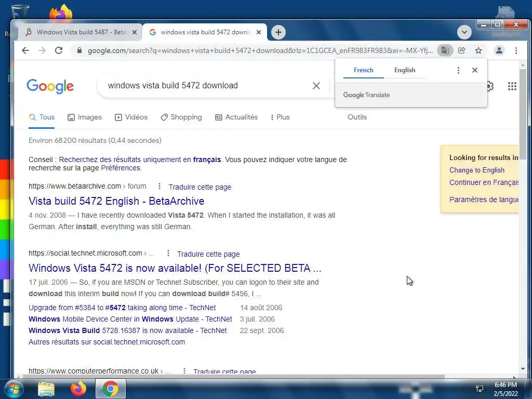Open the Google Translate icon in address bar
This screenshot has width=532, height=399.
pyautogui.click(x=445, y=50)
